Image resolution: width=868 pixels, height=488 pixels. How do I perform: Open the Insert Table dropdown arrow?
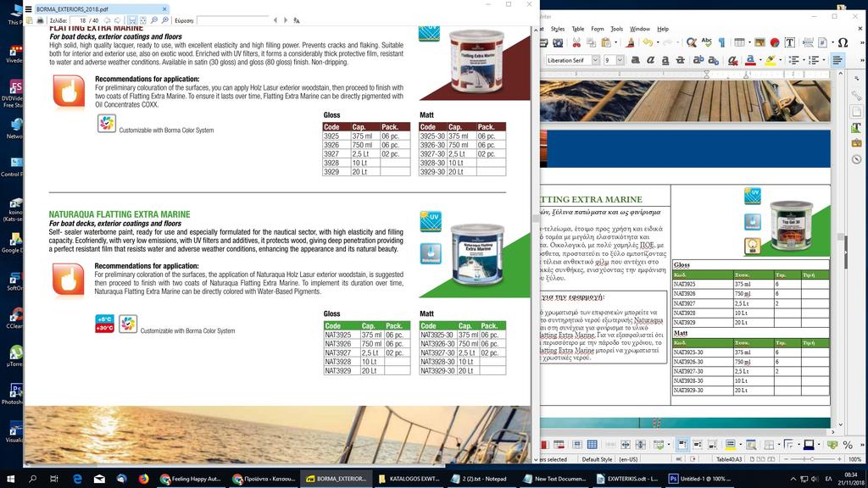[x=749, y=42]
